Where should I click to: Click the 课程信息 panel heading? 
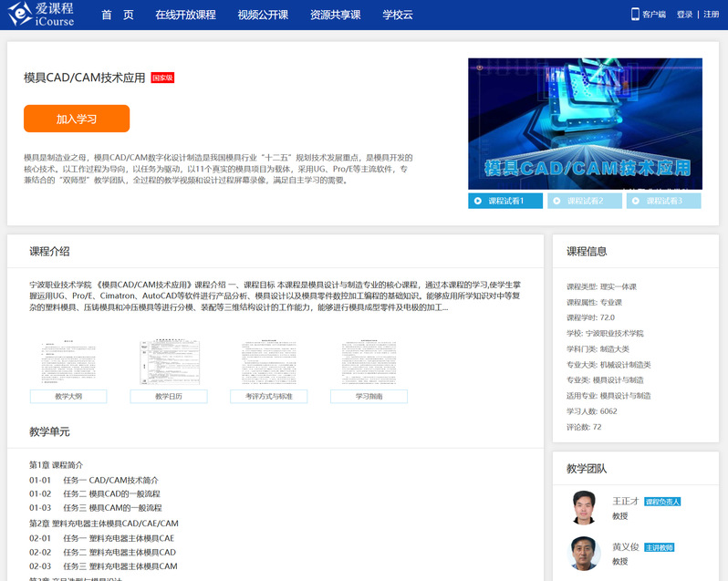click(587, 252)
